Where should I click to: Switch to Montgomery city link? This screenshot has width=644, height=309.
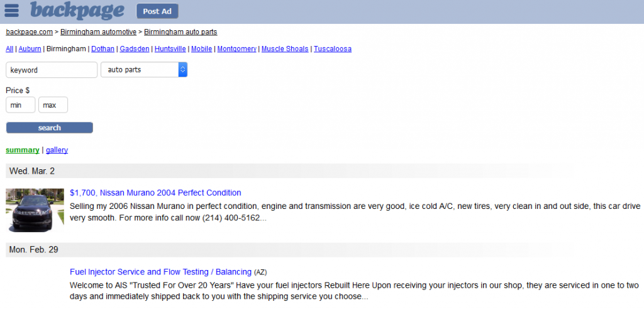coord(237,49)
